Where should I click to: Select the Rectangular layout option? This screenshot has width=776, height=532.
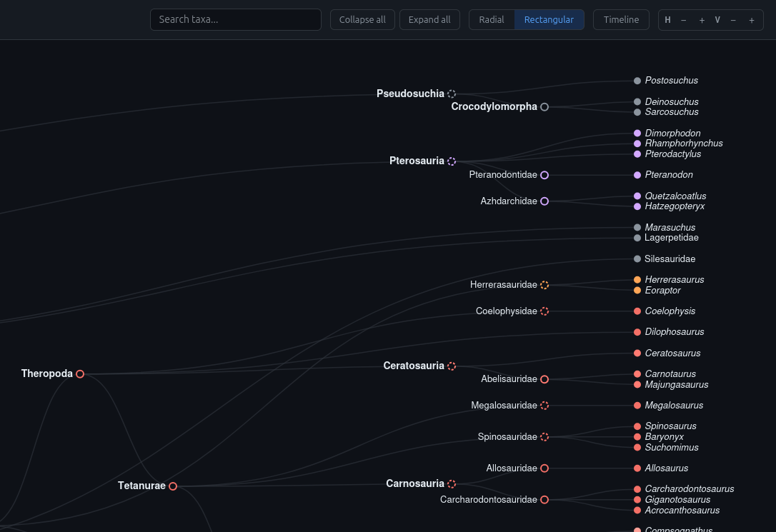[549, 20]
